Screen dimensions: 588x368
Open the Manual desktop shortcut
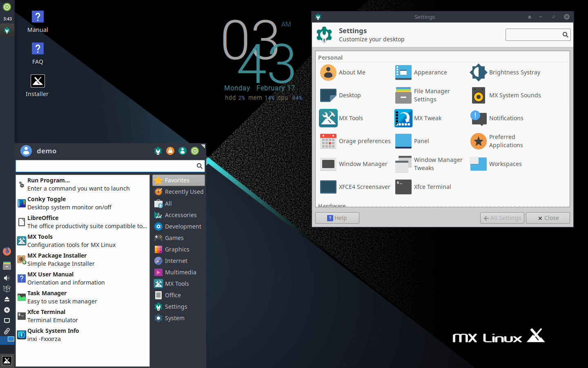click(38, 22)
